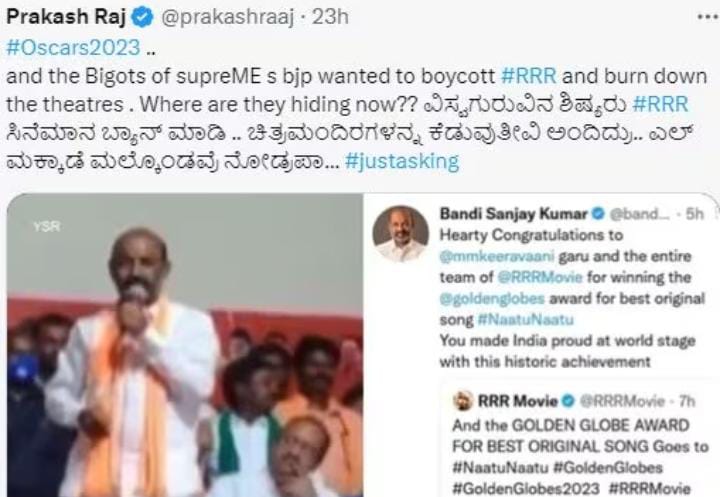The width and height of the screenshot is (720, 497).
Task: Click Prakash Raj's blue verified badge
Action: coord(143,18)
